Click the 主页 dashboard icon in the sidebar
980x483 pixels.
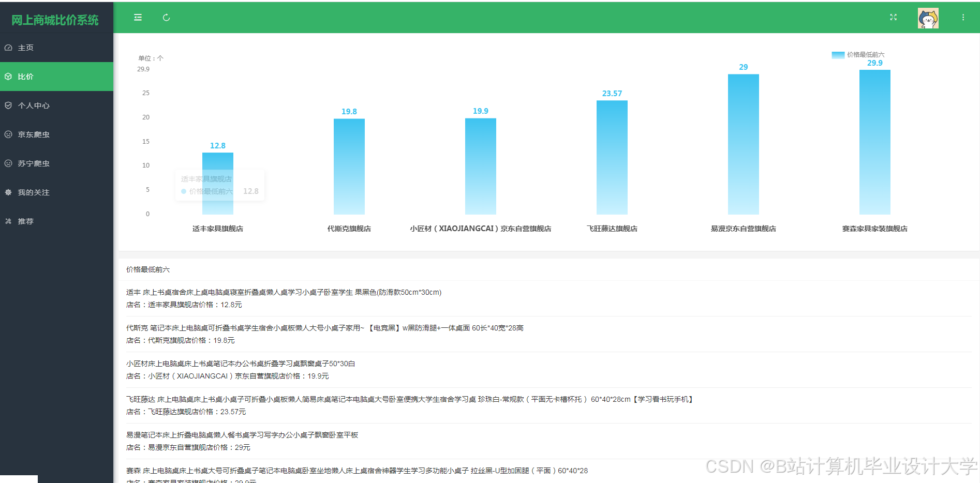point(8,48)
